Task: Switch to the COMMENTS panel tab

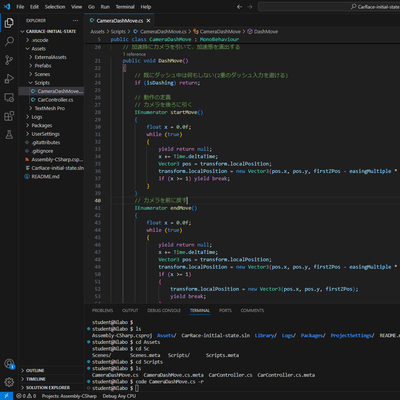Action: [x=252, y=310]
